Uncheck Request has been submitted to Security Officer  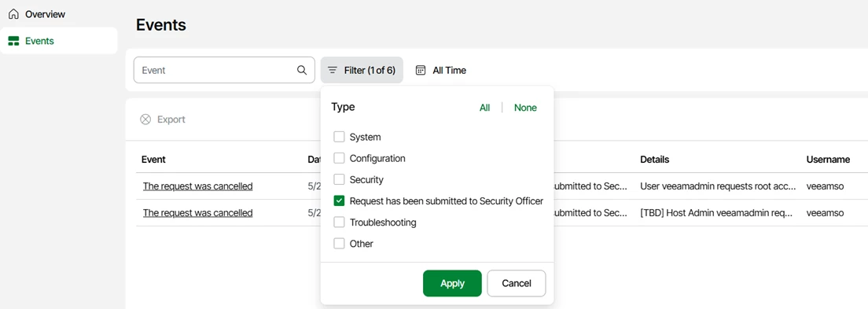[339, 201]
